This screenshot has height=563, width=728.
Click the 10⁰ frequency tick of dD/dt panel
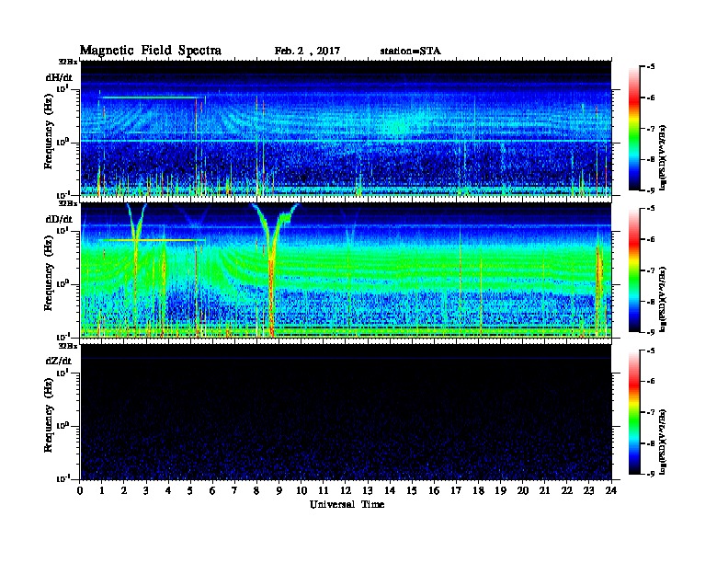pyautogui.click(x=63, y=283)
